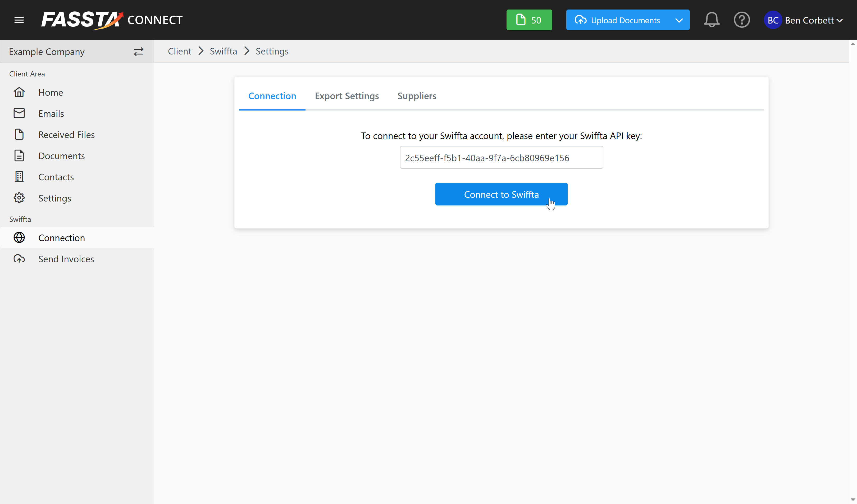Open the help question mark icon
Image resolution: width=857 pixels, height=504 pixels.
point(741,20)
